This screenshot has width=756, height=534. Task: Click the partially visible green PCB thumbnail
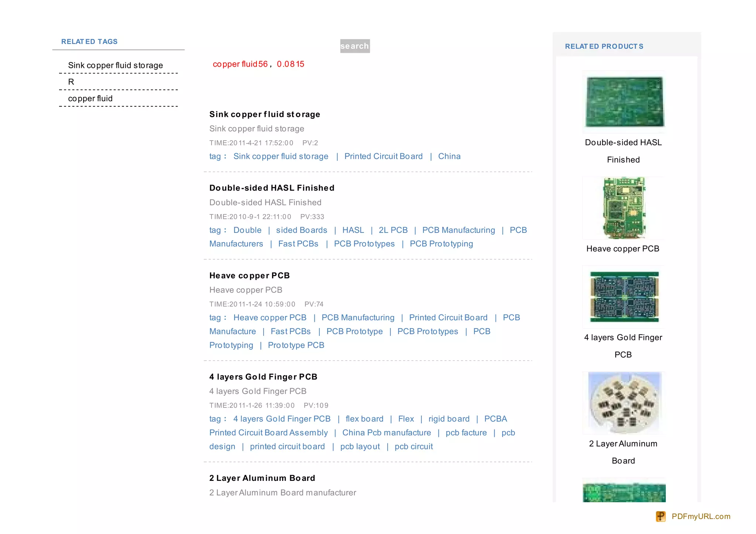[x=624, y=492]
